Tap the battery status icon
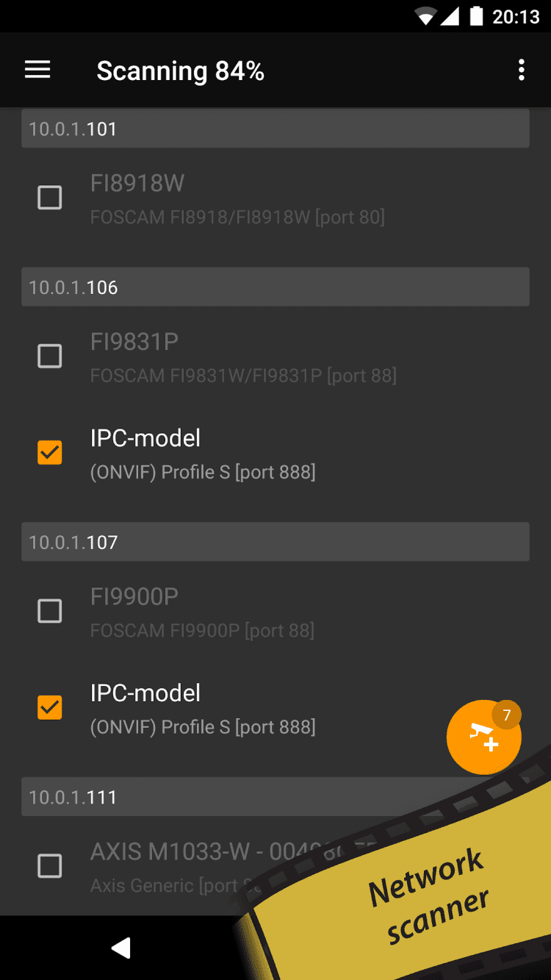This screenshot has width=551, height=980. point(477,16)
